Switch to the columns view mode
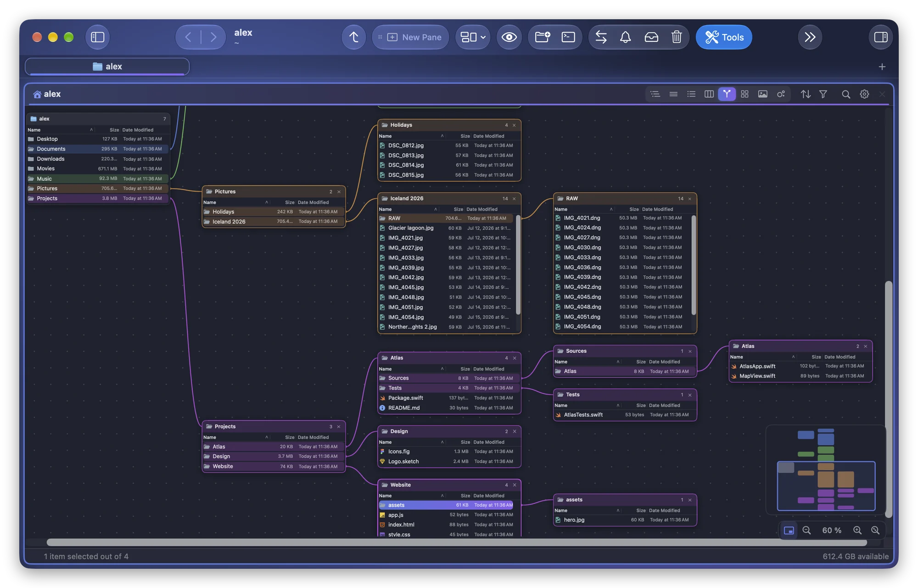918x588 pixels. (x=709, y=94)
